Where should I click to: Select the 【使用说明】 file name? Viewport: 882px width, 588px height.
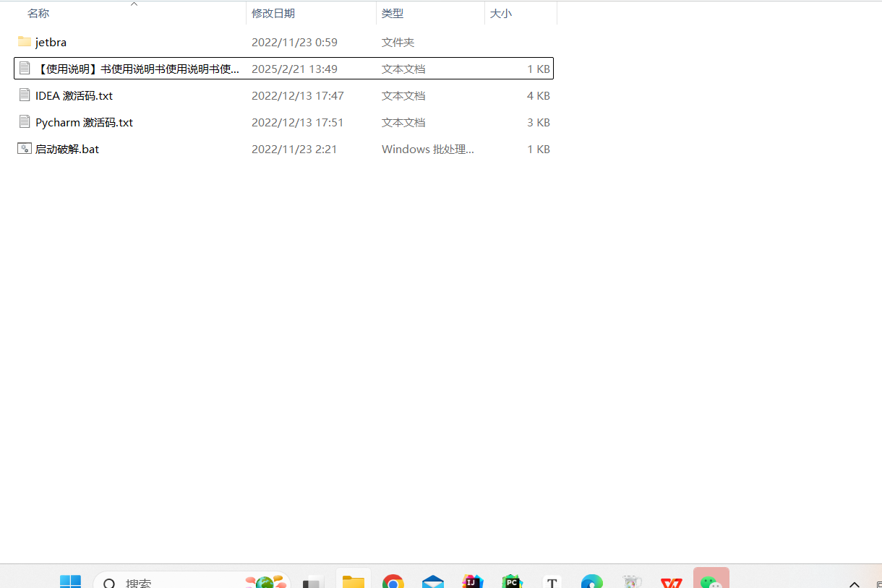tap(137, 69)
